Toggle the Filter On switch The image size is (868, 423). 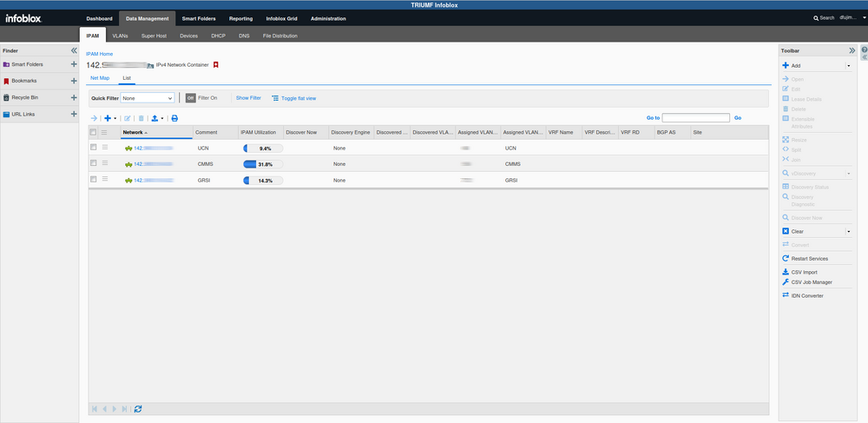[191, 98]
